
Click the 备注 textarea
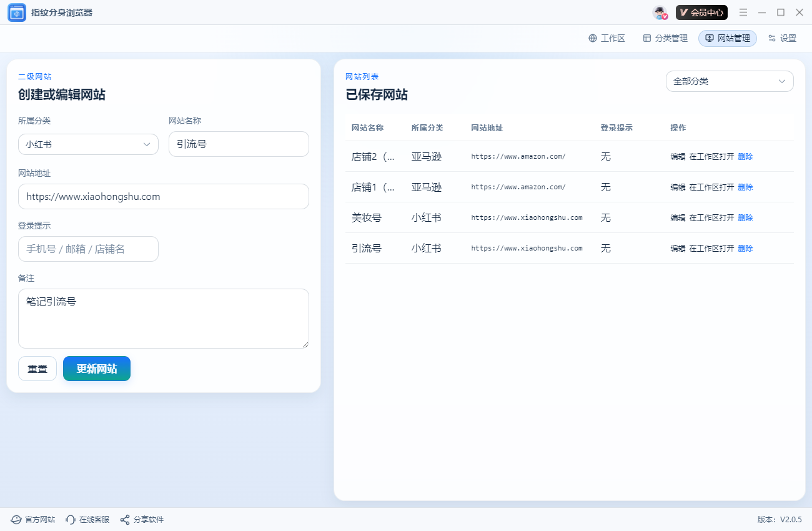tap(164, 319)
